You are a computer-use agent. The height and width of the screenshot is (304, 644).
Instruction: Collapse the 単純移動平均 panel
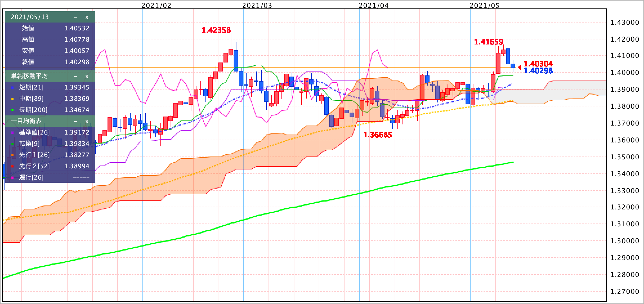tap(75, 76)
